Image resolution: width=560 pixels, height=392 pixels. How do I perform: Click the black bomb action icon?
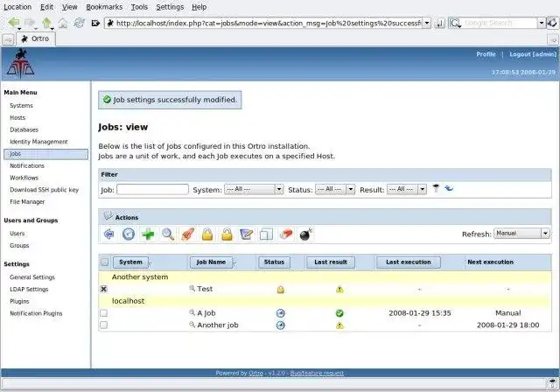306,234
